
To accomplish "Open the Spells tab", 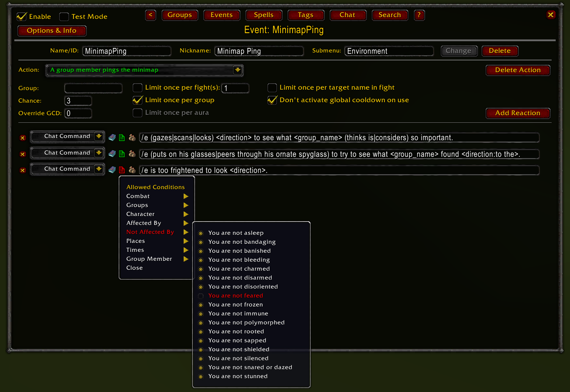I will (x=263, y=15).
